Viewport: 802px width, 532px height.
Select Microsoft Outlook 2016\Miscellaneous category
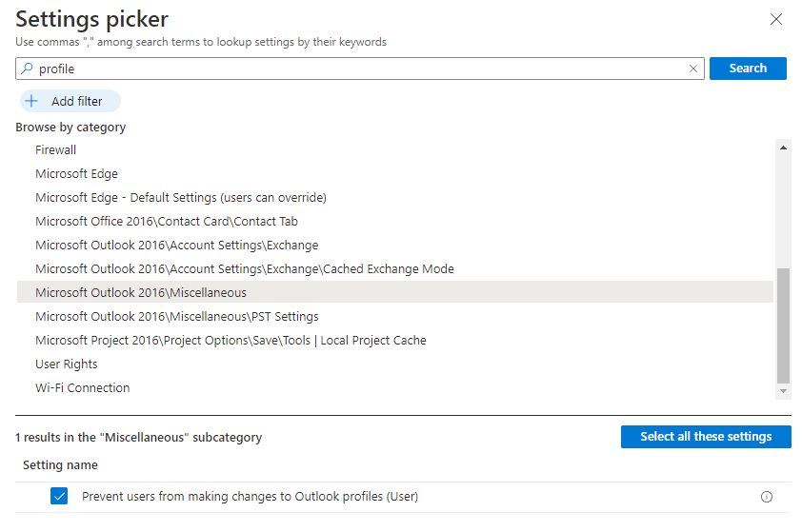click(x=395, y=292)
